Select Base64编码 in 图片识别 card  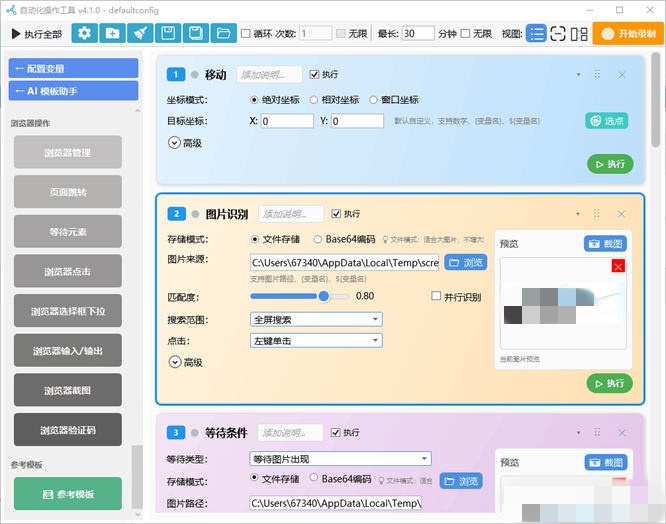click(x=317, y=239)
